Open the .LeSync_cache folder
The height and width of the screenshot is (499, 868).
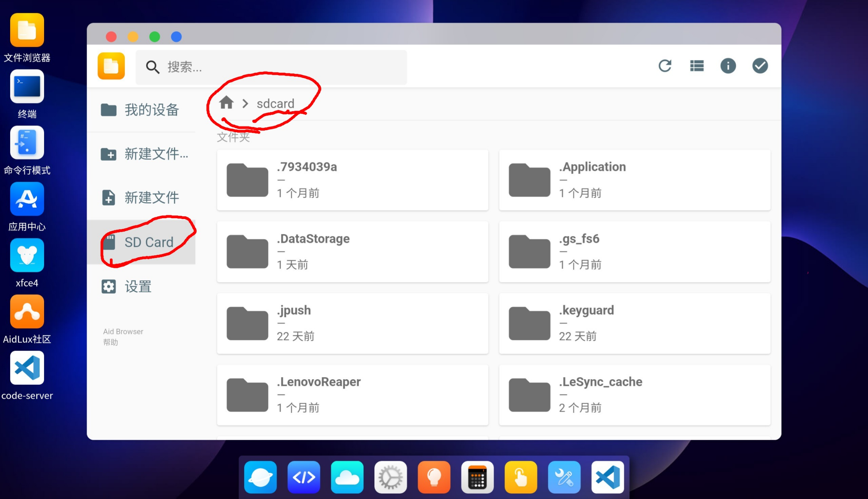[x=635, y=395]
